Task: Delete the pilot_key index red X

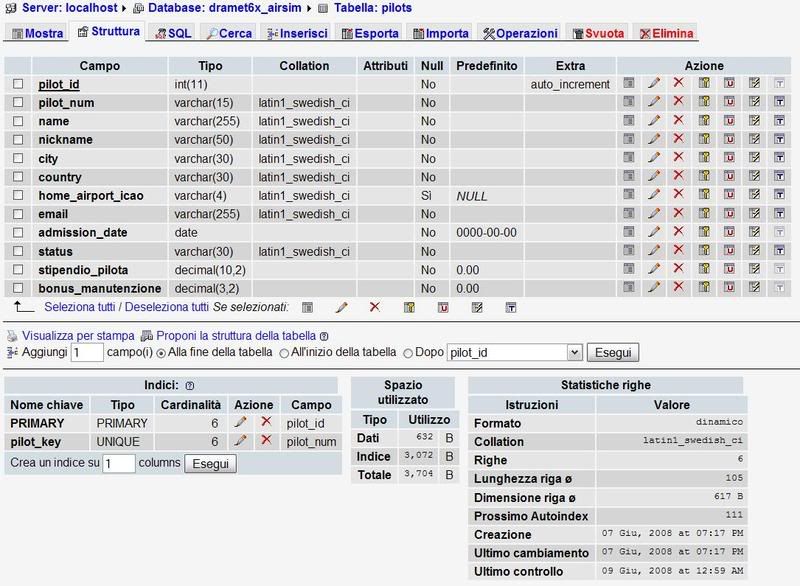Action: coord(266,440)
